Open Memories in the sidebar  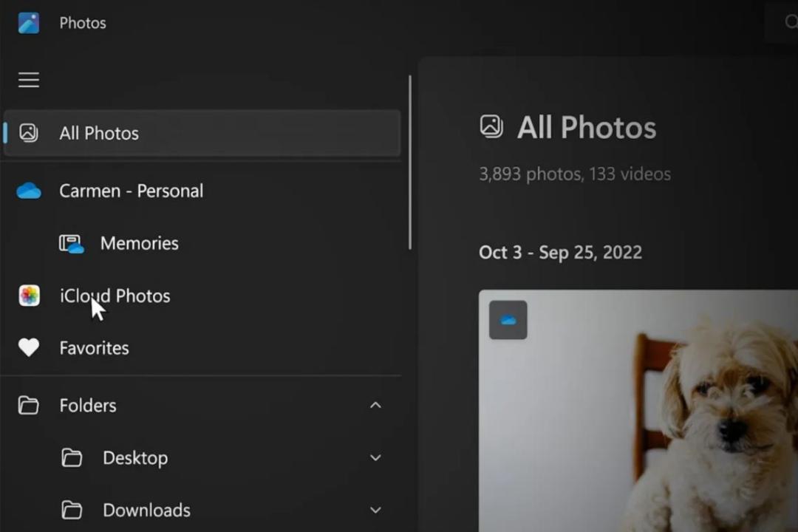click(x=202, y=243)
